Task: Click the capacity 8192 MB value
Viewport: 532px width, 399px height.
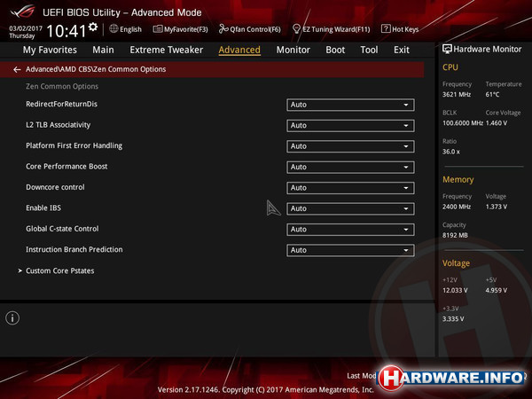Action: 455,235
